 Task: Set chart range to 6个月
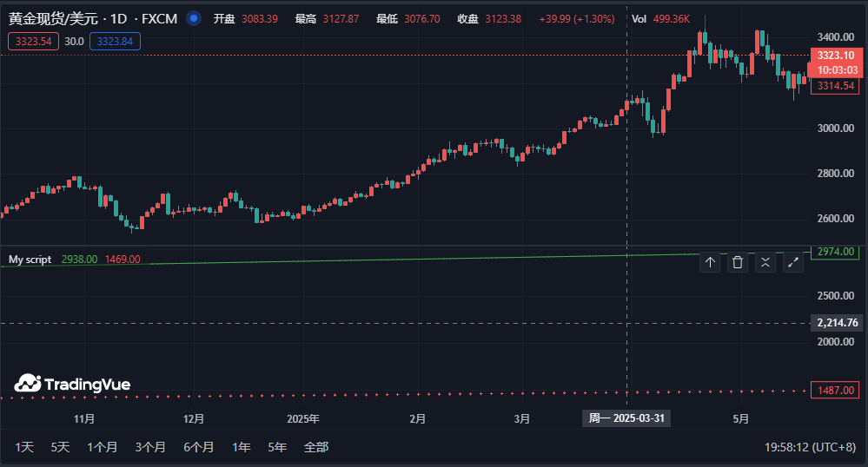pos(198,447)
